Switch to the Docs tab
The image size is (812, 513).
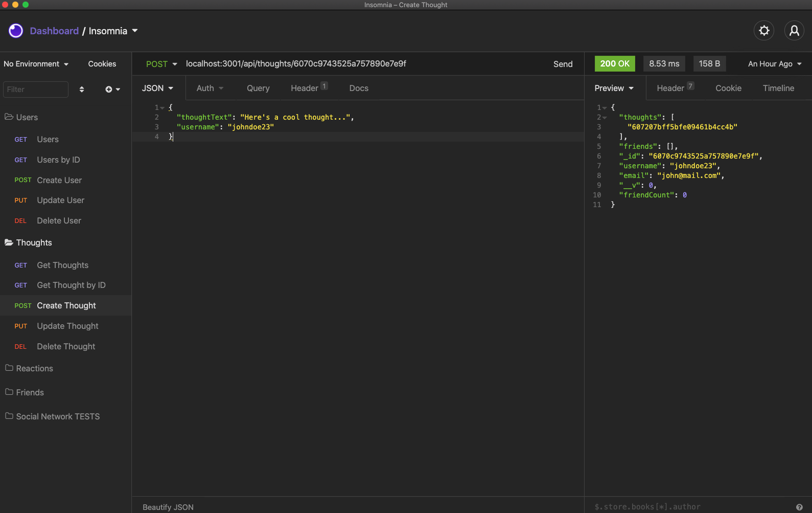[359, 88]
